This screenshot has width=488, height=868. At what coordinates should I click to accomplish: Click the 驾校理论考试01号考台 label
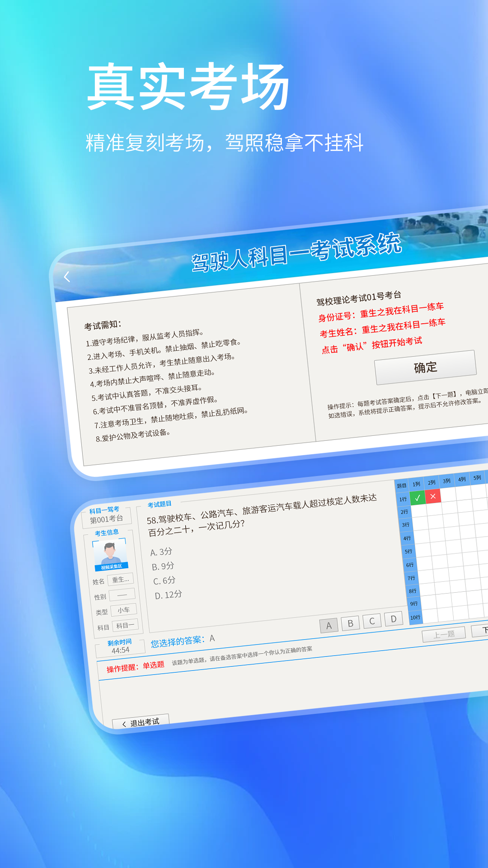pyautogui.click(x=359, y=298)
